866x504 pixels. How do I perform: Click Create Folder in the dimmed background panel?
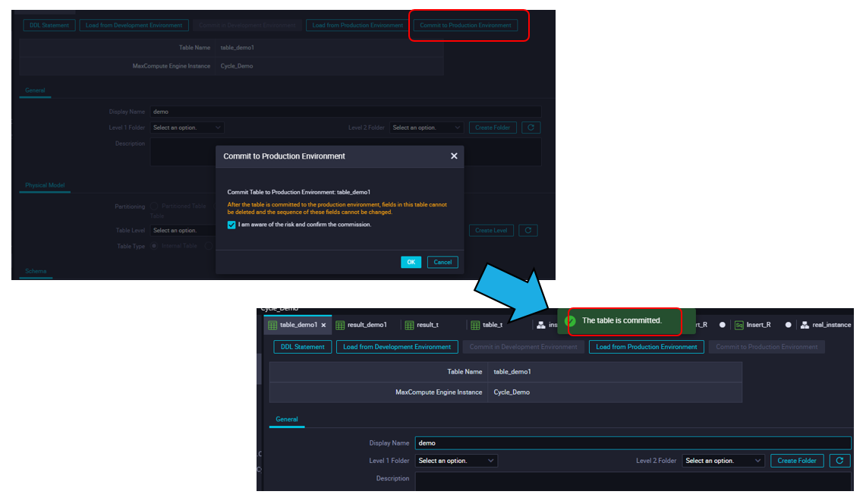[x=493, y=128]
